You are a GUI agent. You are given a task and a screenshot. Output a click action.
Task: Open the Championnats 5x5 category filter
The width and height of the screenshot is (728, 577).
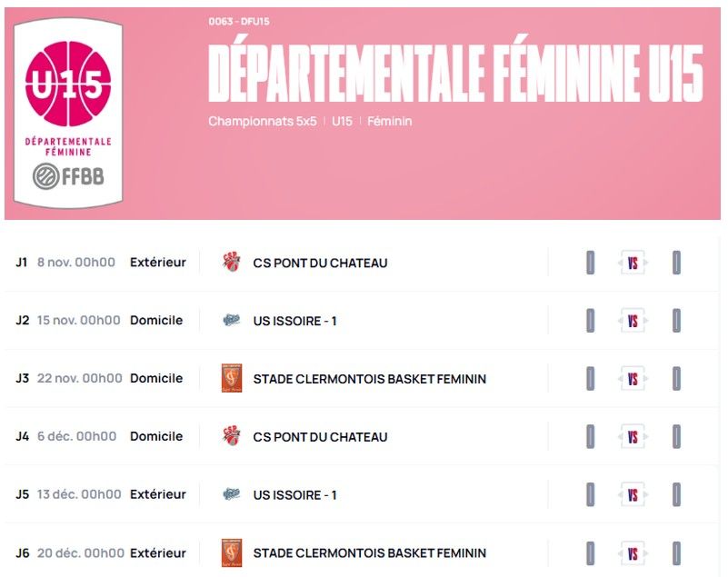(x=262, y=121)
